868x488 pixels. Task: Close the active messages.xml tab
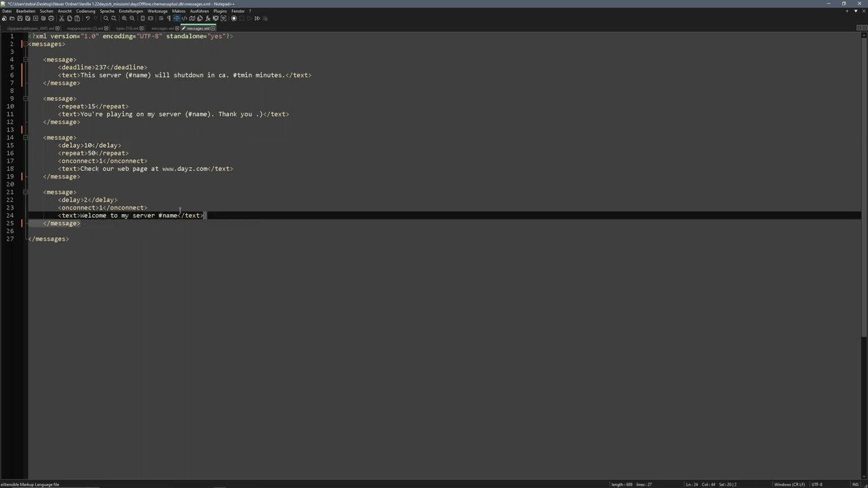click(x=213, y=28)
